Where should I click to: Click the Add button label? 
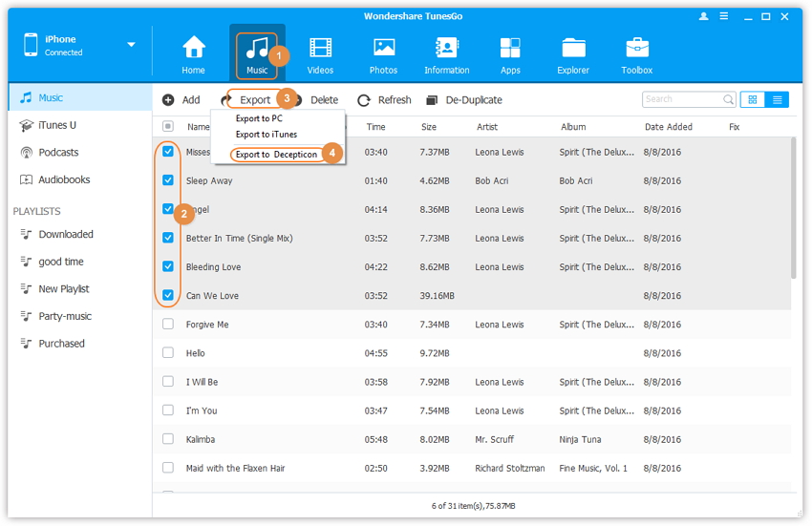tap(191, 100)
